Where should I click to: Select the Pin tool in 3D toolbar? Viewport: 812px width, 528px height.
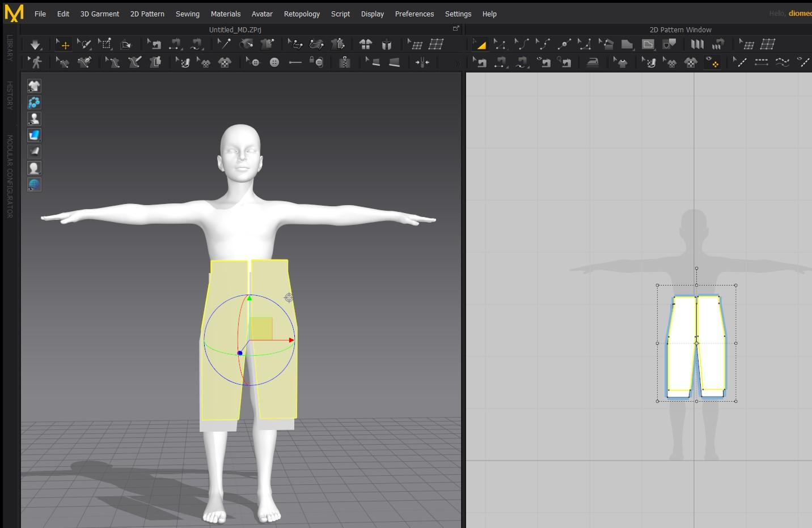click(225, 44)
